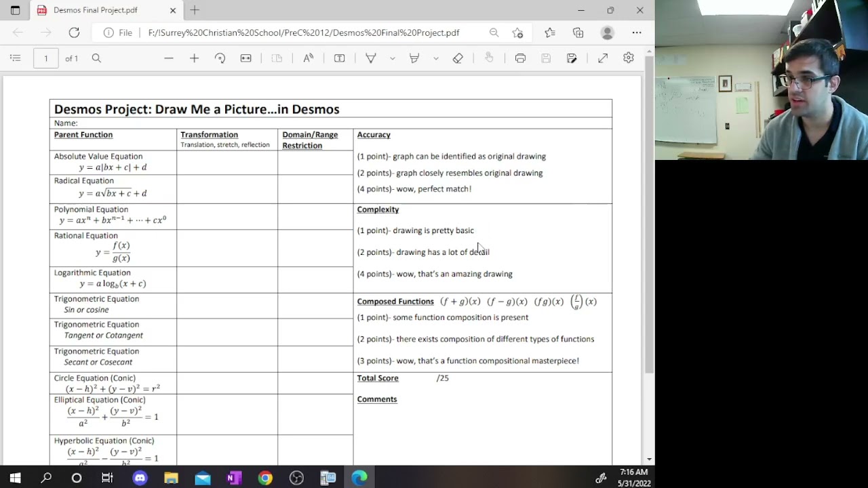The image size is (868, 488).
Task: Open the PDF find search icon
Action: [96, 58]
